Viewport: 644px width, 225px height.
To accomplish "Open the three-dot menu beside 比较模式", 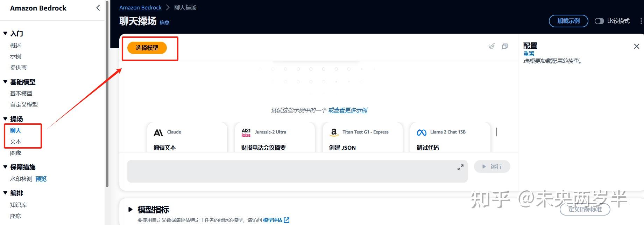I will (641, 21).
